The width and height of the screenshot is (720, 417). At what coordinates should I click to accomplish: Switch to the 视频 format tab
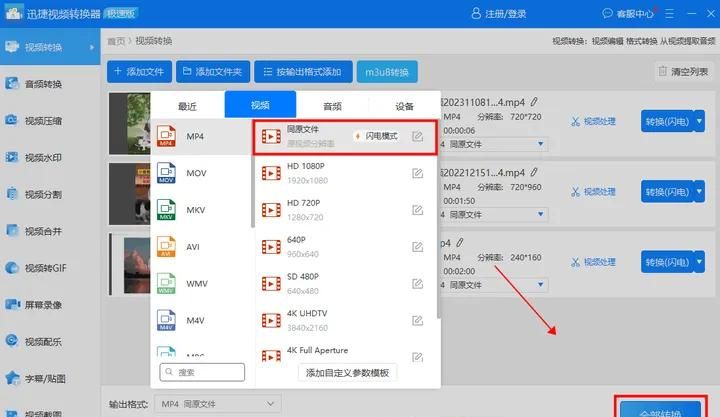click(x=260, y=105)
